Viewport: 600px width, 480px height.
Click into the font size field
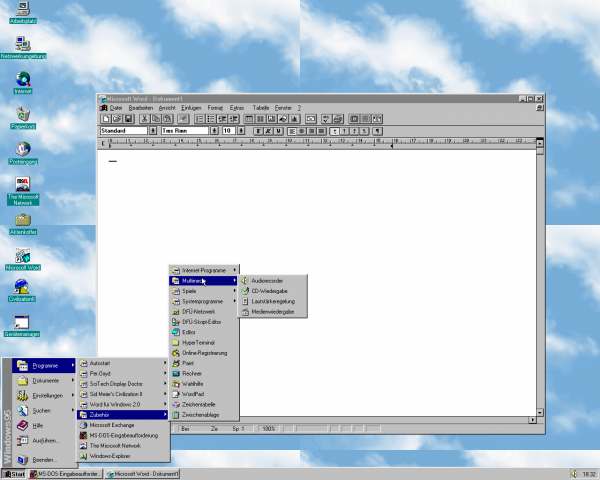point(229,131)
